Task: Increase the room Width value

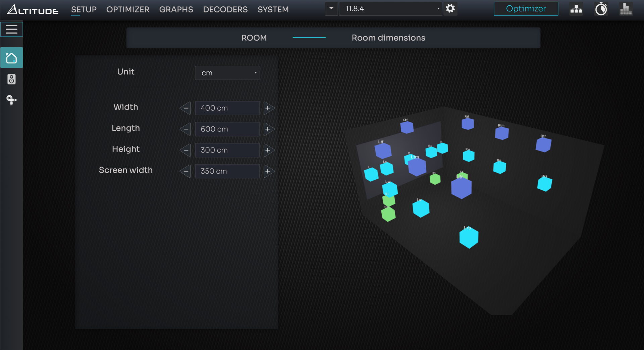Action: pos(268,108)
